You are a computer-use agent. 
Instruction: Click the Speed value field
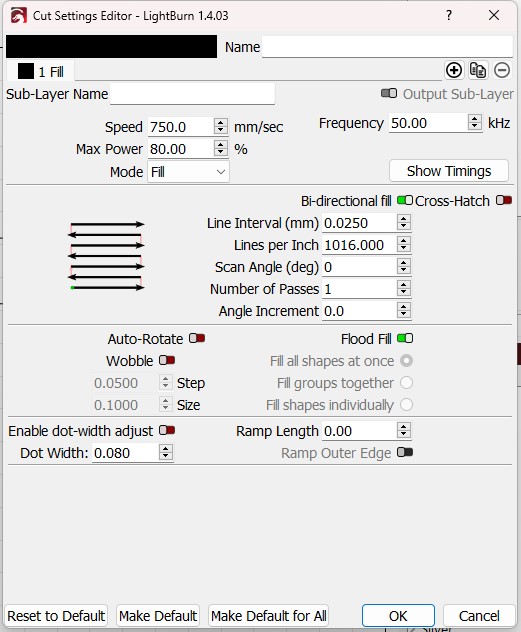(x=181, y=127)
